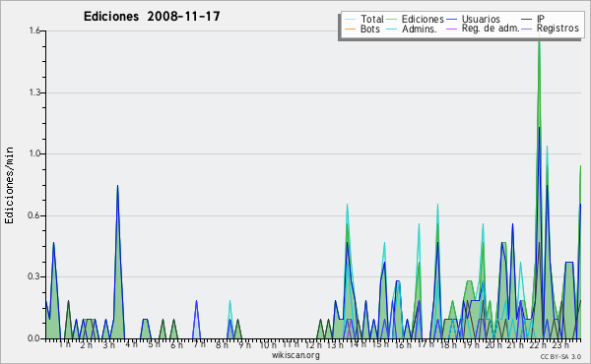Click the 1.6 Y-axis value

pos(34,30)
